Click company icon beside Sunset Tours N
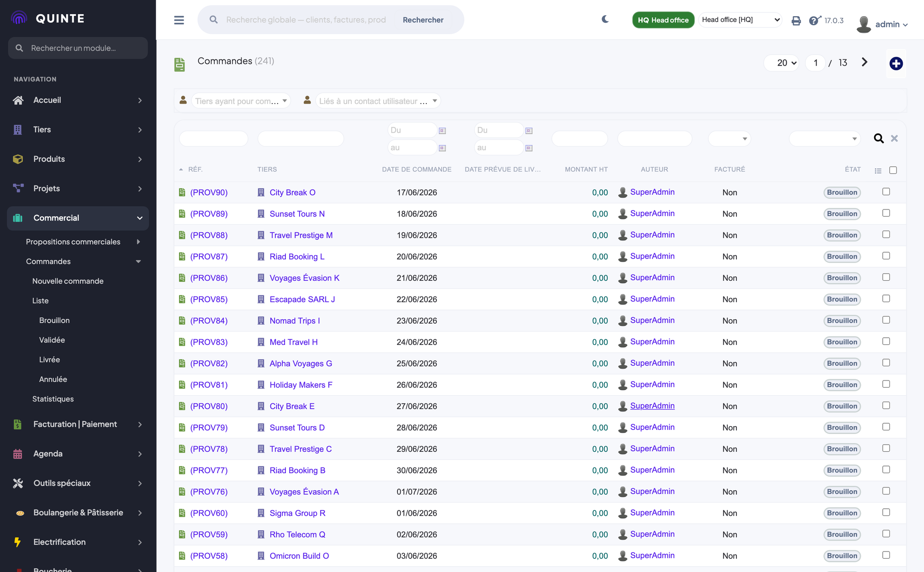Image resolution: width=924 pixels, height=572 pixels. point(261,214)
